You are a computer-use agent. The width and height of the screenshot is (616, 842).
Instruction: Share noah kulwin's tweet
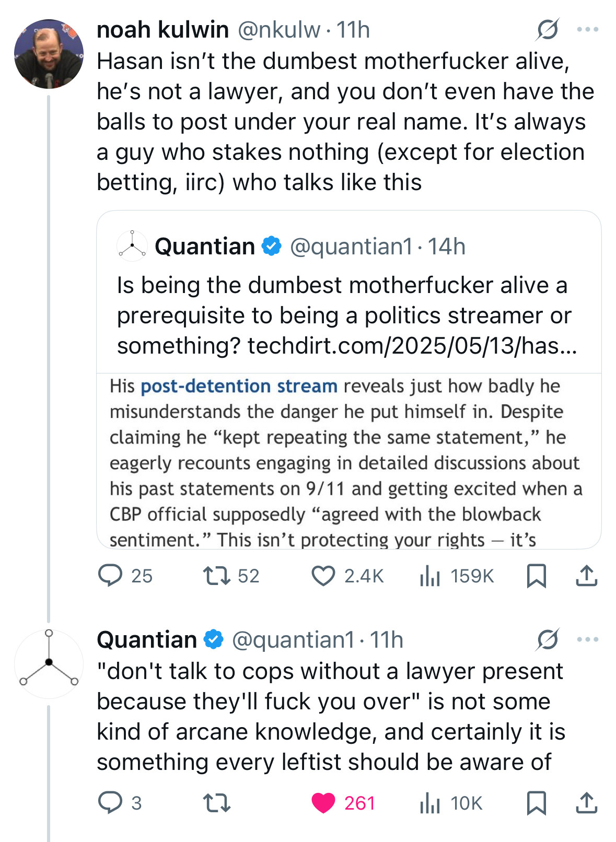[586, 576]
